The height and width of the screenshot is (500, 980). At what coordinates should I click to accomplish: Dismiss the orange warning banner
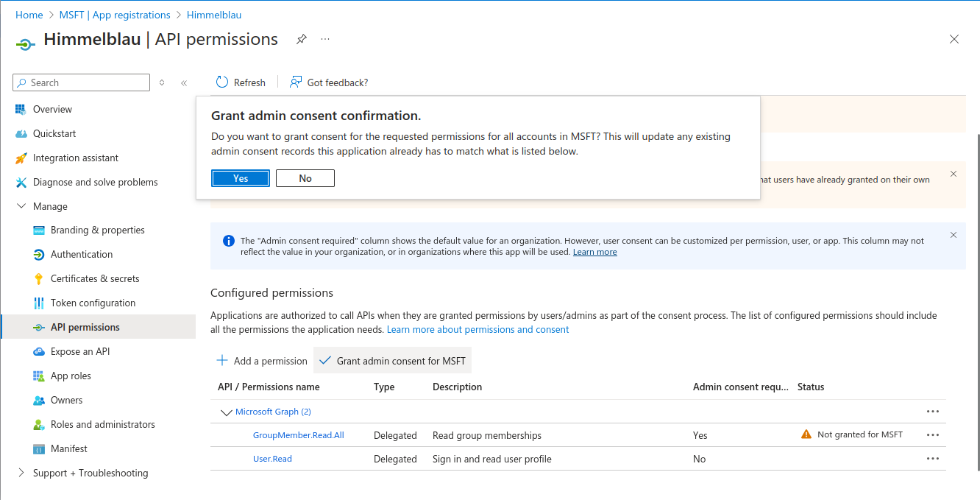[954, 174]
